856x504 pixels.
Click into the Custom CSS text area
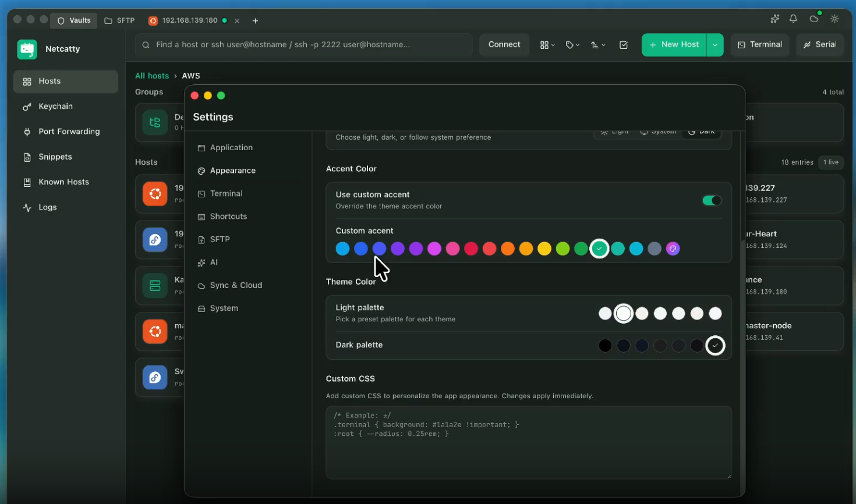click(529, 442)
